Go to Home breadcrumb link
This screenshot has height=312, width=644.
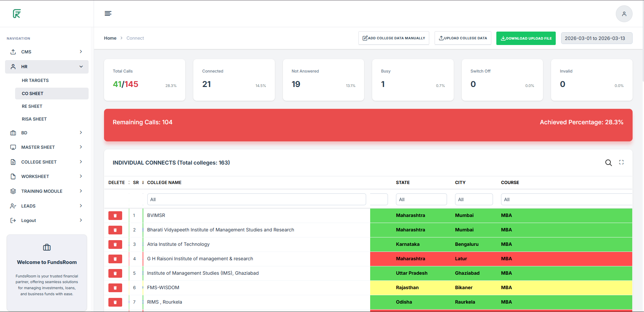pos(110,38)
